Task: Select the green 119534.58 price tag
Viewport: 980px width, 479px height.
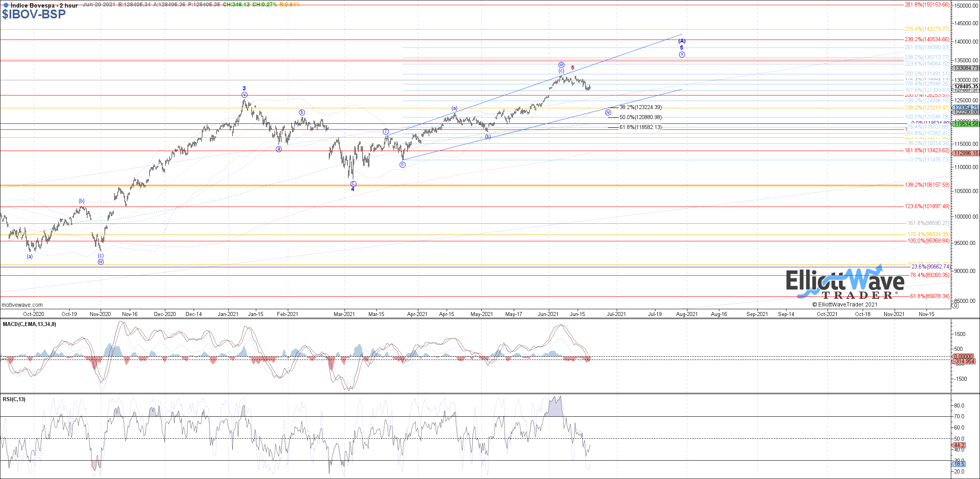Action: 966,124
